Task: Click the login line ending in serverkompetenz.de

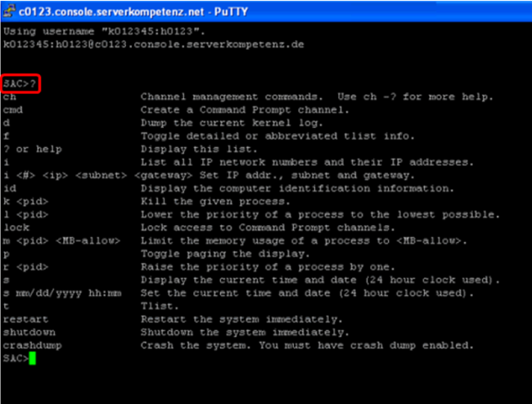Action: point(153,44)
